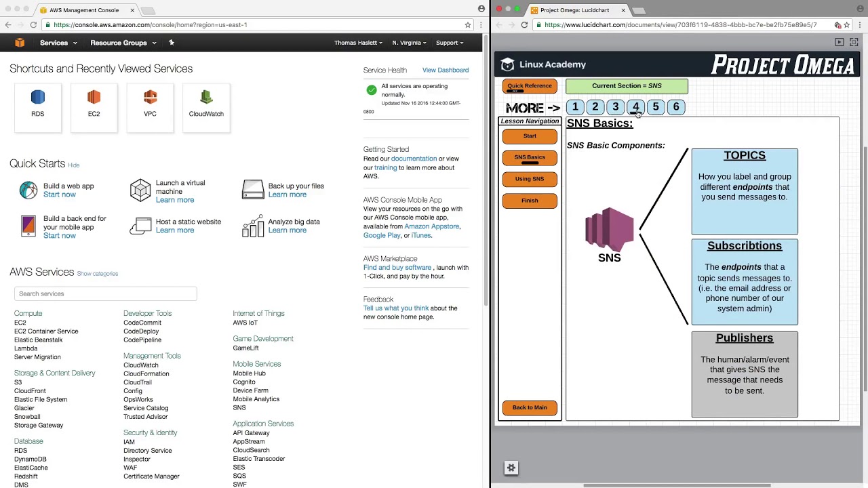Open the View Dashboard link
Screen dimensions: 868x488
click(x=446, y=70)
